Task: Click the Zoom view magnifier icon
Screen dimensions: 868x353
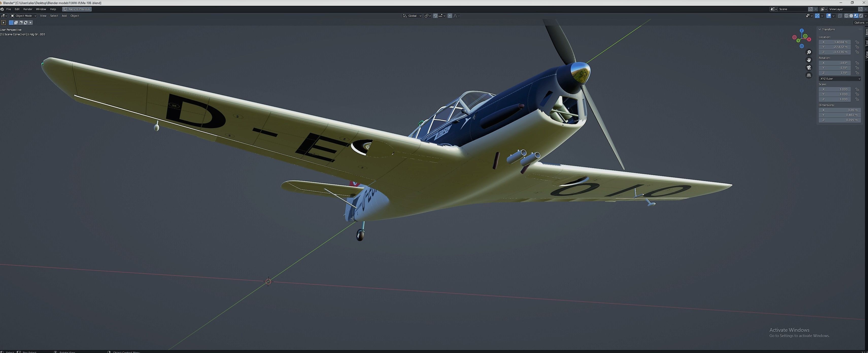Action: (809, 52)
